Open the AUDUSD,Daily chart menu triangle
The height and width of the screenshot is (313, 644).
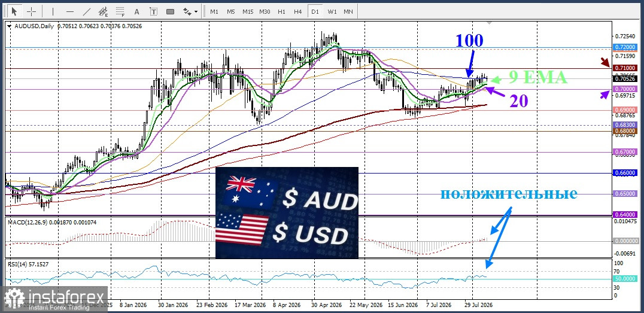tap(10, 26)
